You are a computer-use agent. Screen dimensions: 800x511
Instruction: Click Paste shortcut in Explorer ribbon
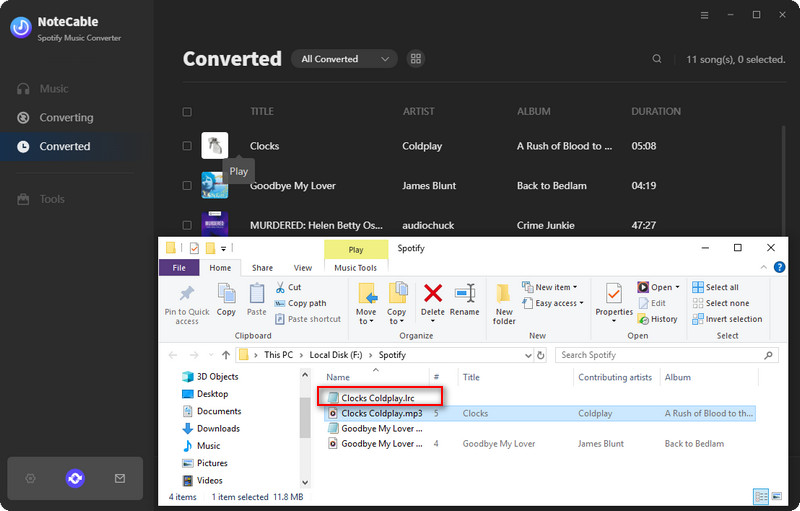coord(308,319)
